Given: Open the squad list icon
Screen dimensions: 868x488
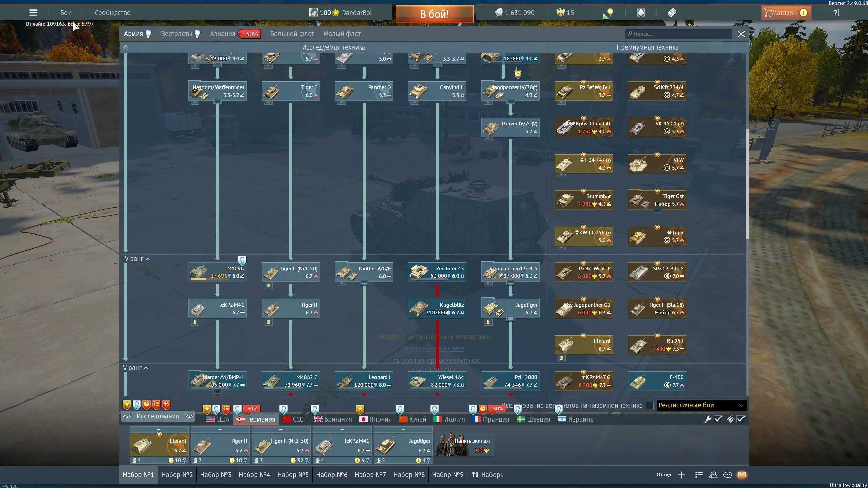Looking at the screenshot, I should pos(699,475).
